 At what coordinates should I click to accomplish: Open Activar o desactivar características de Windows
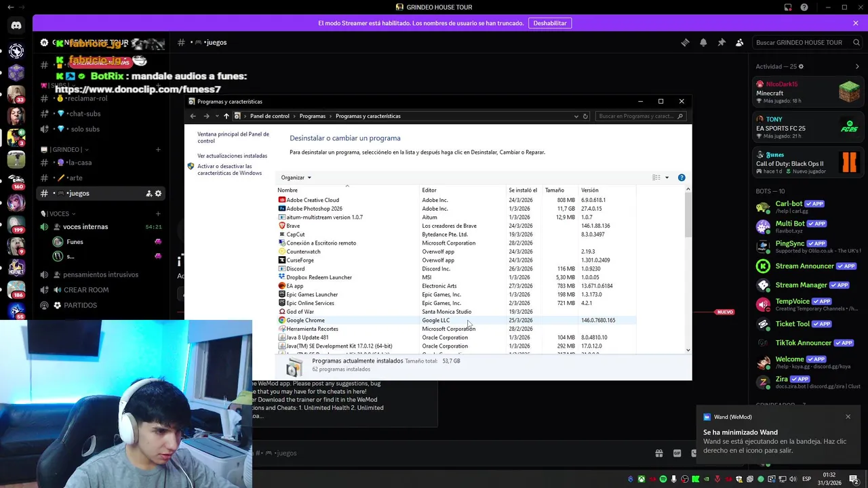[x=229, y=169]
